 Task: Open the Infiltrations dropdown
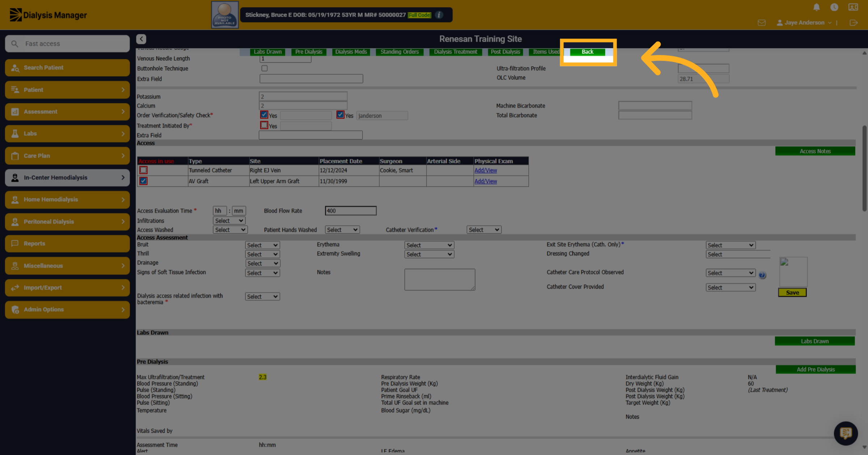pos(229,220)
